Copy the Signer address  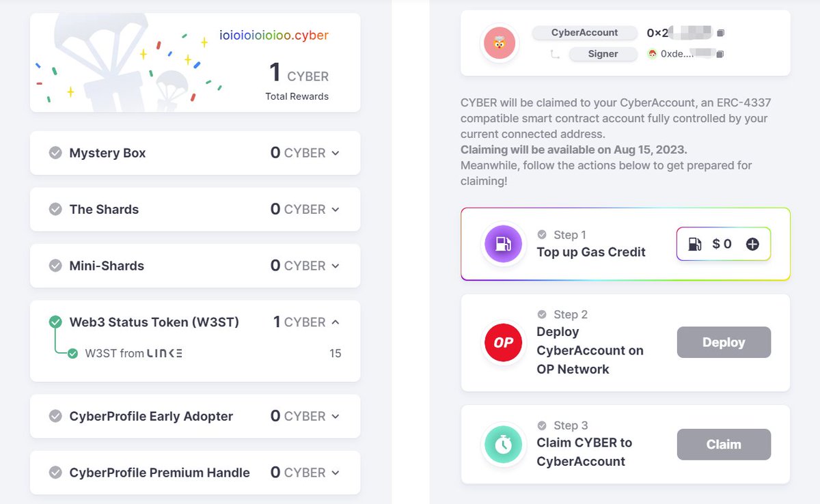[x=720, y=54]
